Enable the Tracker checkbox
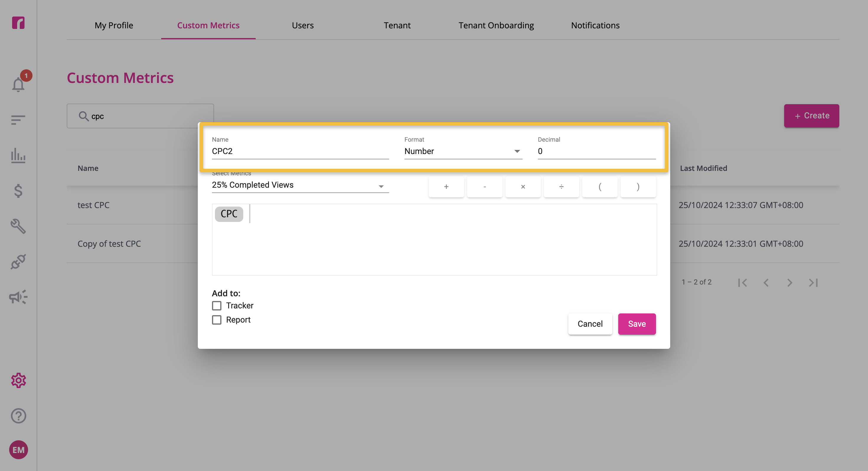Viewport: 868px width, 471px height. click(217, 305)
